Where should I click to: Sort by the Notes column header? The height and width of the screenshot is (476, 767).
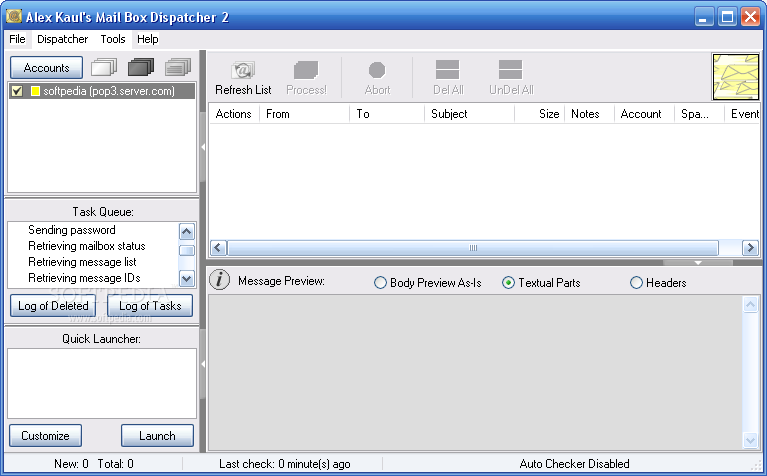(x=589, y=114)
